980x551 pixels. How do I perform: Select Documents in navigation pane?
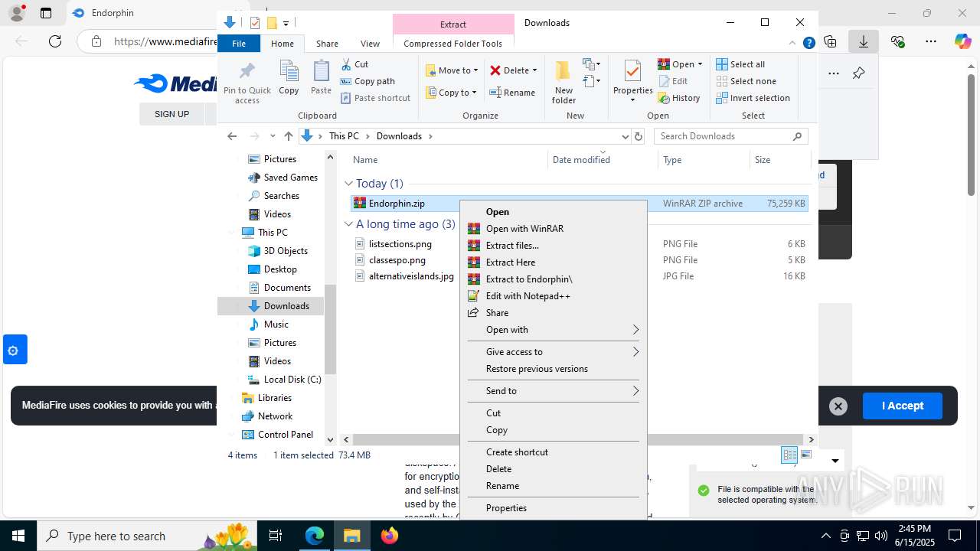(x=279, y=288)
